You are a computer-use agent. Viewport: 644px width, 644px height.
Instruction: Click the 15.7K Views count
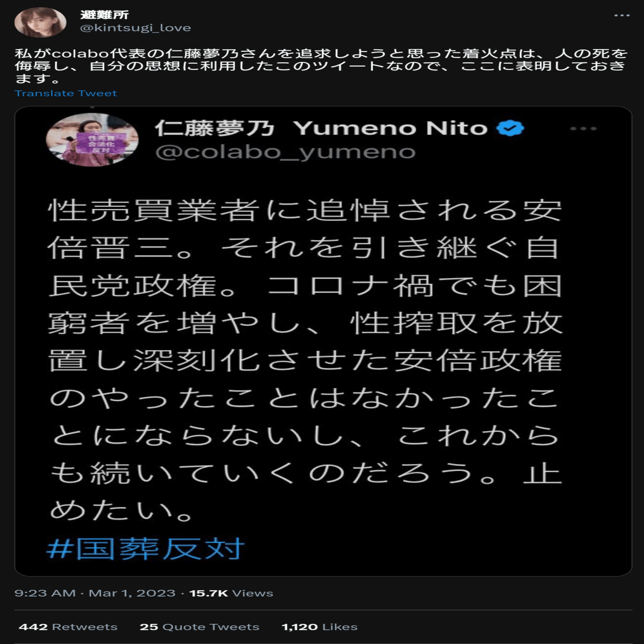[x=231, y=593]
